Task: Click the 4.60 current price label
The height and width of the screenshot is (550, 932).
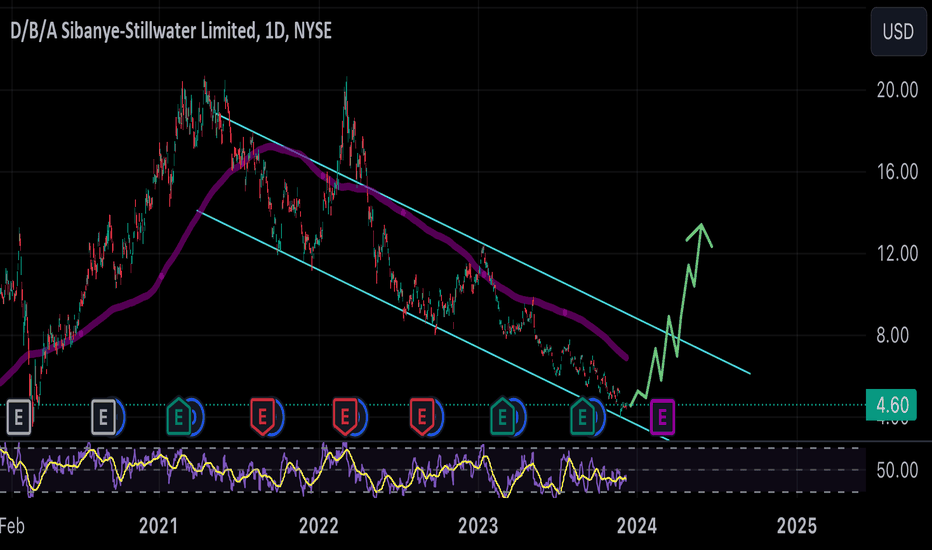Action: [x=891, y=405]
